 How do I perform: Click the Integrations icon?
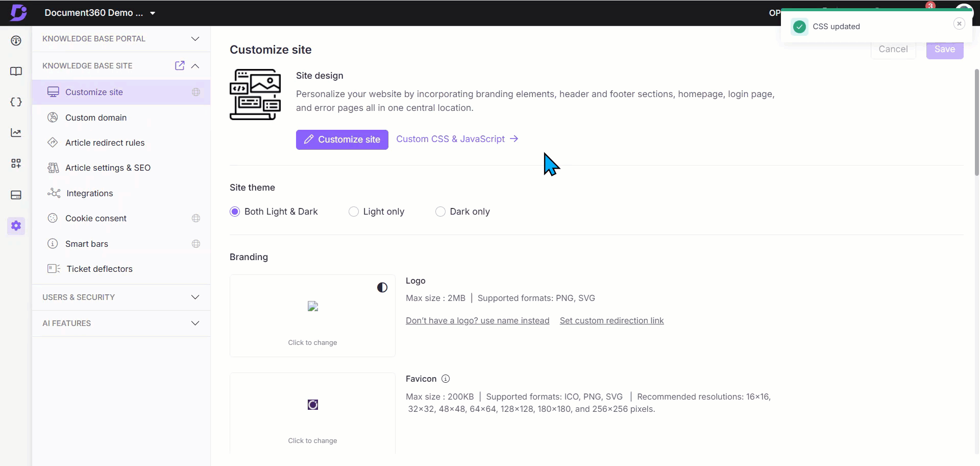(54, 193)
